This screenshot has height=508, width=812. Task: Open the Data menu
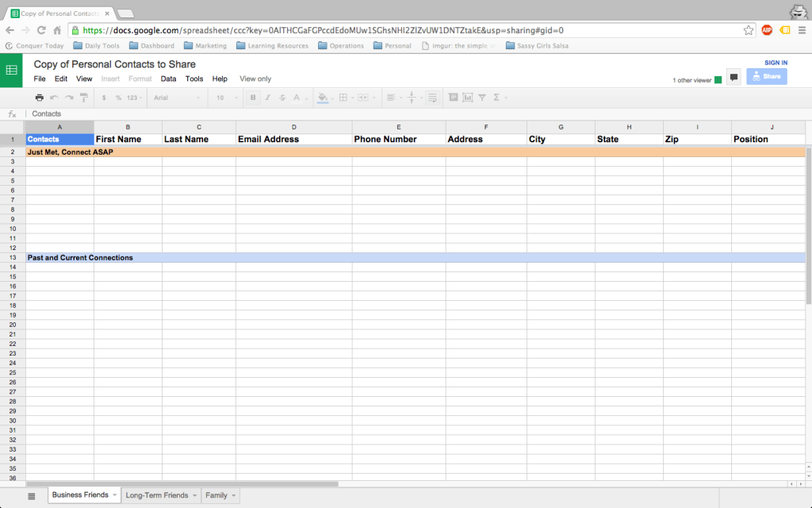[168, 79]
